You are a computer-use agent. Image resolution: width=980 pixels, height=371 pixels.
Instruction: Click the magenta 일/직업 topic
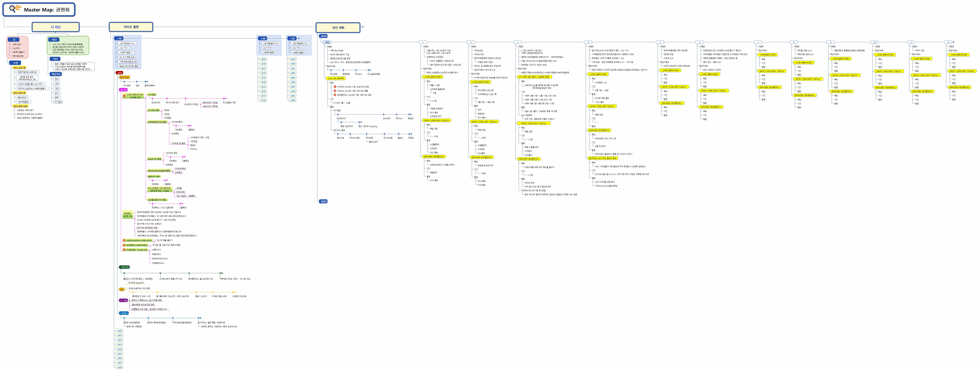coord(123,90)
